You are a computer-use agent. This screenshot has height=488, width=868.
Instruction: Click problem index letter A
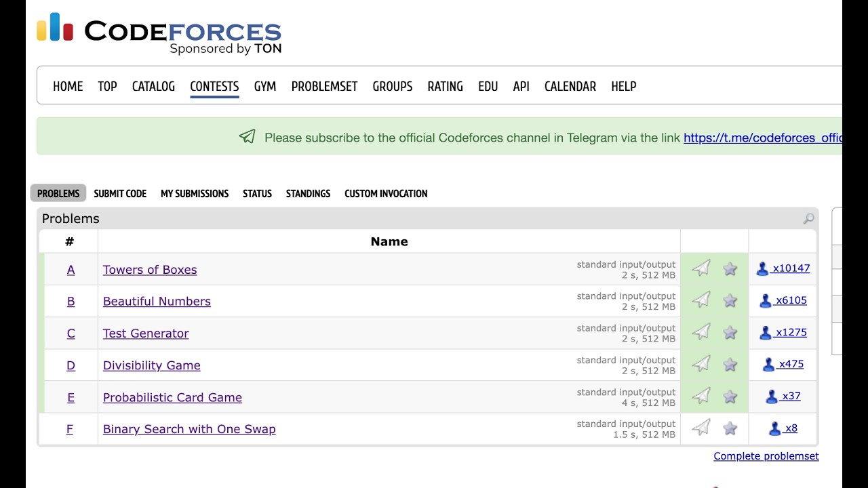71,269
